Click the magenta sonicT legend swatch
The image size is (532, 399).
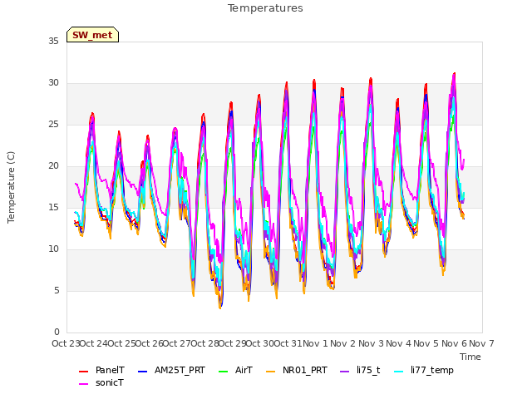click(83, 384)
